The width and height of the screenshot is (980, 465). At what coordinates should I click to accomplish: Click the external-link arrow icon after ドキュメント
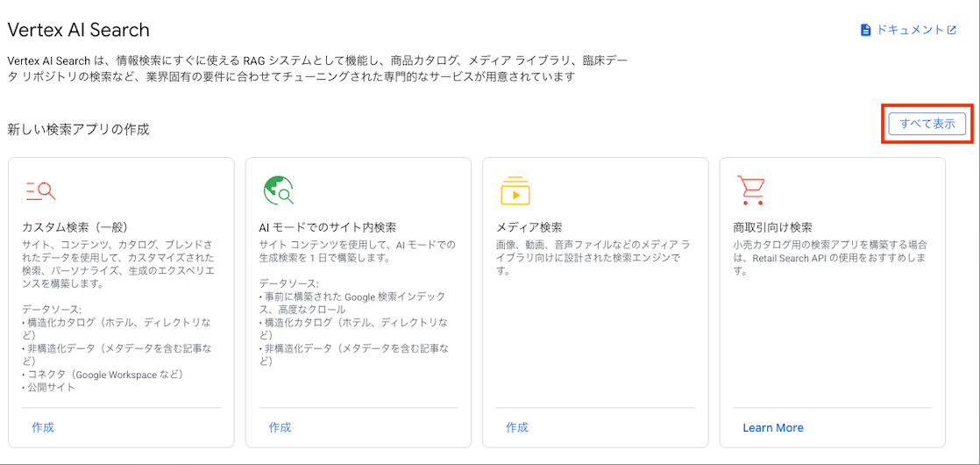click(x=951, y=30)
